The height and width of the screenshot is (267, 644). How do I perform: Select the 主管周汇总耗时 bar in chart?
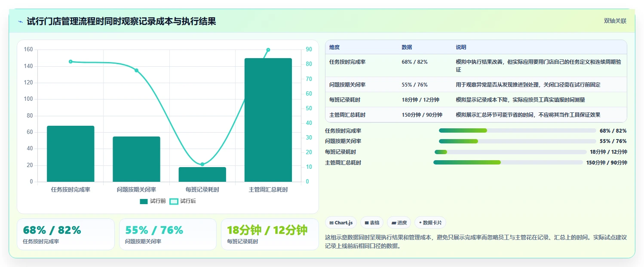click(x=268, y=120)
